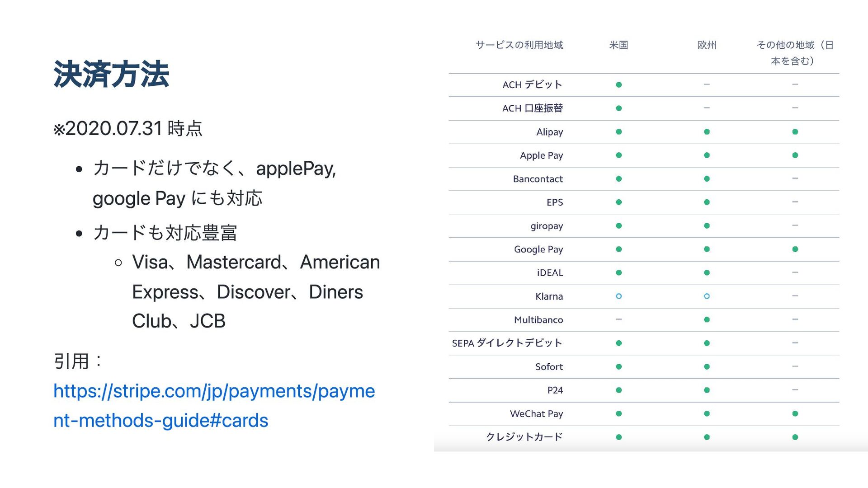
Task: Click Klarna's hollow blue circle under 米国
Action: coord(619,296)
